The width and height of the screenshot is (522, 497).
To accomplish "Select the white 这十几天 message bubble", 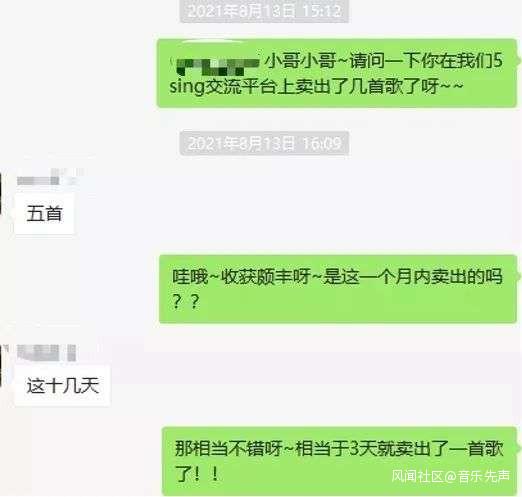I will tap(62, 386).
